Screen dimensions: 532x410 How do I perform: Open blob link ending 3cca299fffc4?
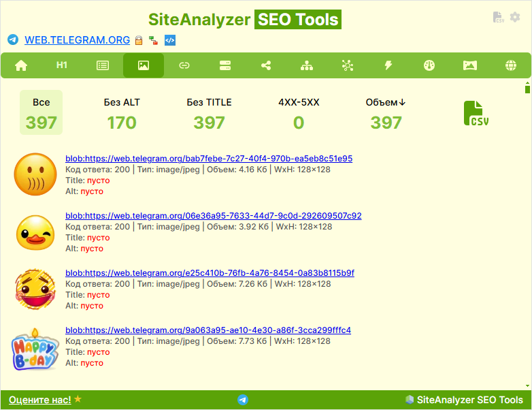pyautogui.click(x=208, y=330)
